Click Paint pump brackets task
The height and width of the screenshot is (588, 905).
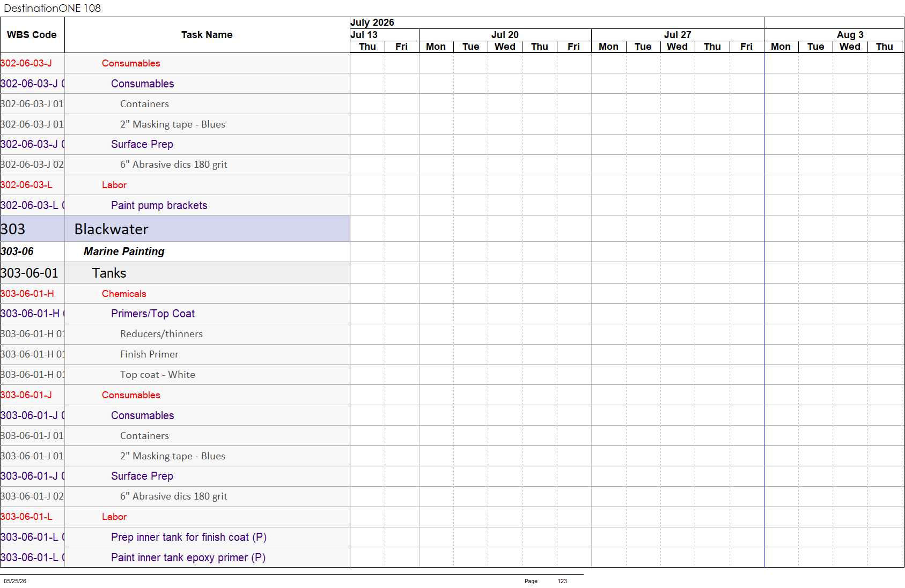(159, 205)
